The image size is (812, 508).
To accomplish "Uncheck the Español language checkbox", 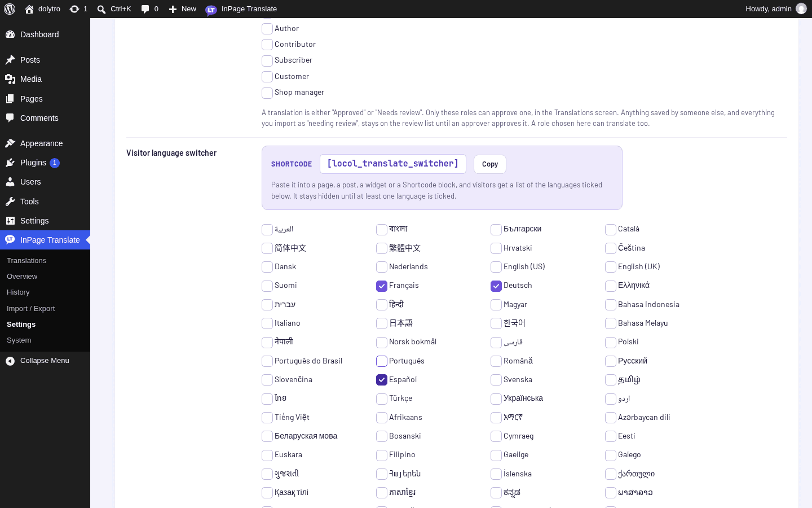I will tap(382, 380).
